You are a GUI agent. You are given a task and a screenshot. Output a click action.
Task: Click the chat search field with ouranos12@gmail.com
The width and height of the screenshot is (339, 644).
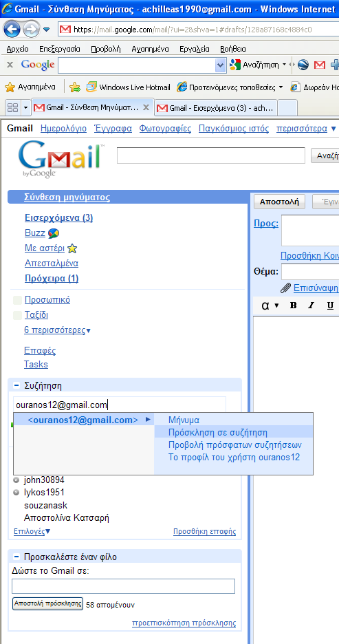(x=120, y=405)
